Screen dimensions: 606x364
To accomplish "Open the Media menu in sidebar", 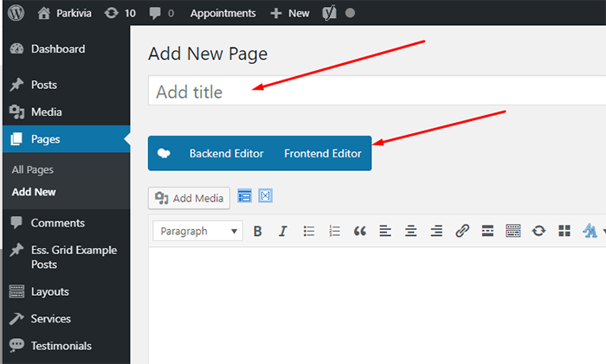I will [x=46, y=112].
